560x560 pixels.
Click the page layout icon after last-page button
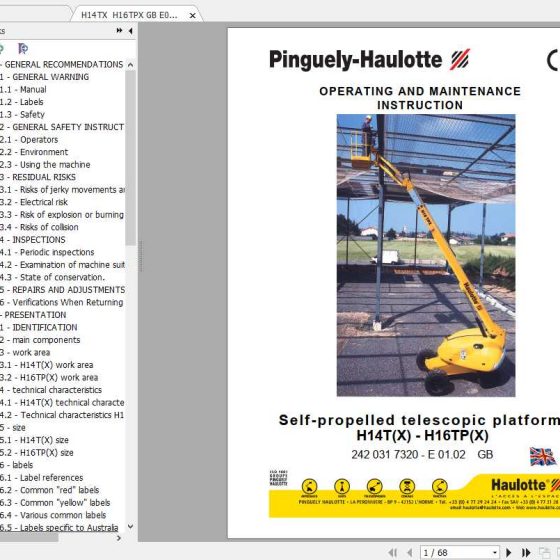544,552
